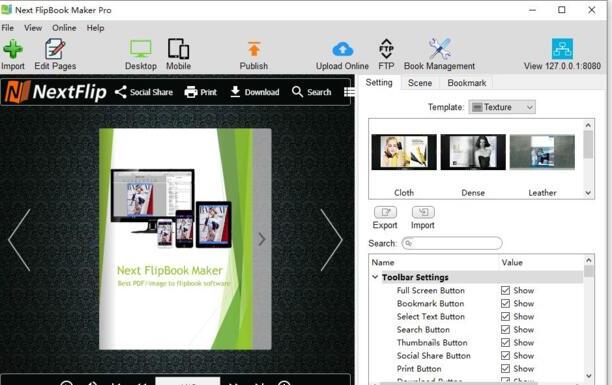Toggle Select Text Button Show checkbox
Image resolution: width=612 pixels, height=385 pixels.
coord(505,316)
